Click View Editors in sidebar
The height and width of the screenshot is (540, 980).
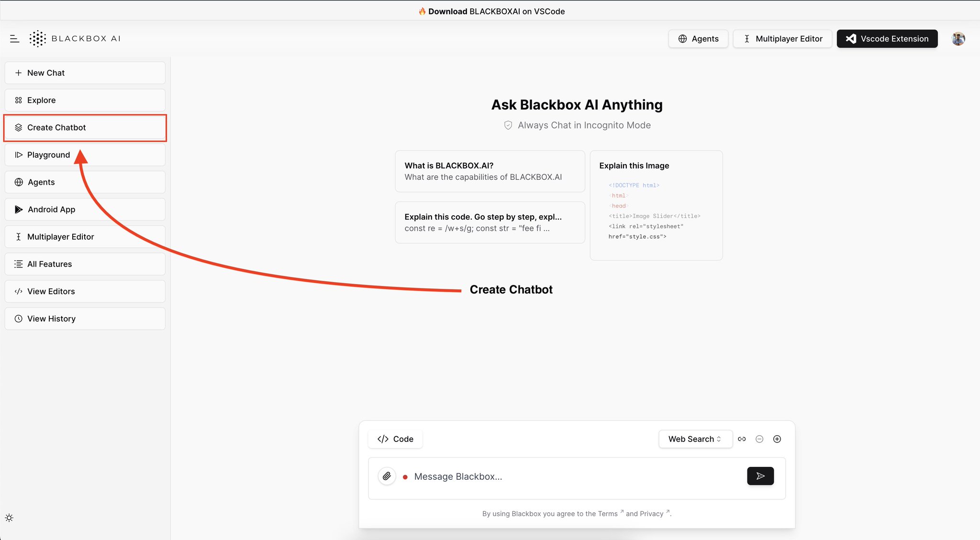(x=85, y=291)
